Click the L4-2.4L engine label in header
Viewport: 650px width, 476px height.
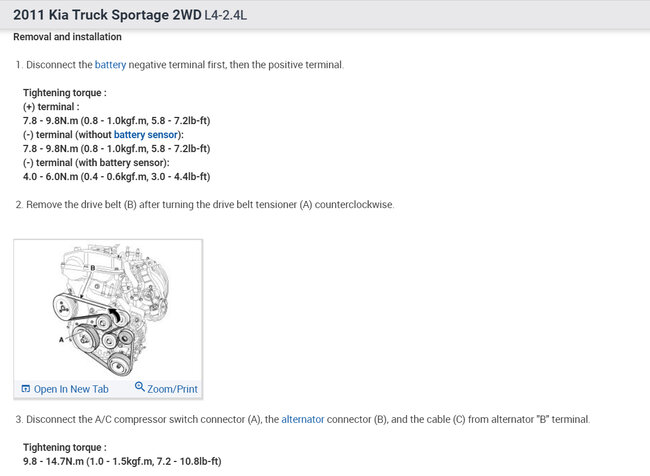coord(226,15)
